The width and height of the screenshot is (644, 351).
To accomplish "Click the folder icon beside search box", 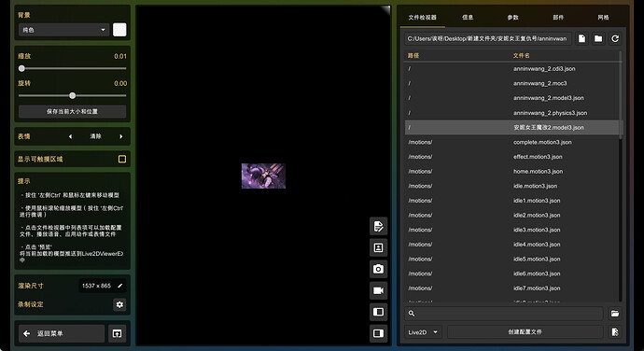I will pos(615,314).
